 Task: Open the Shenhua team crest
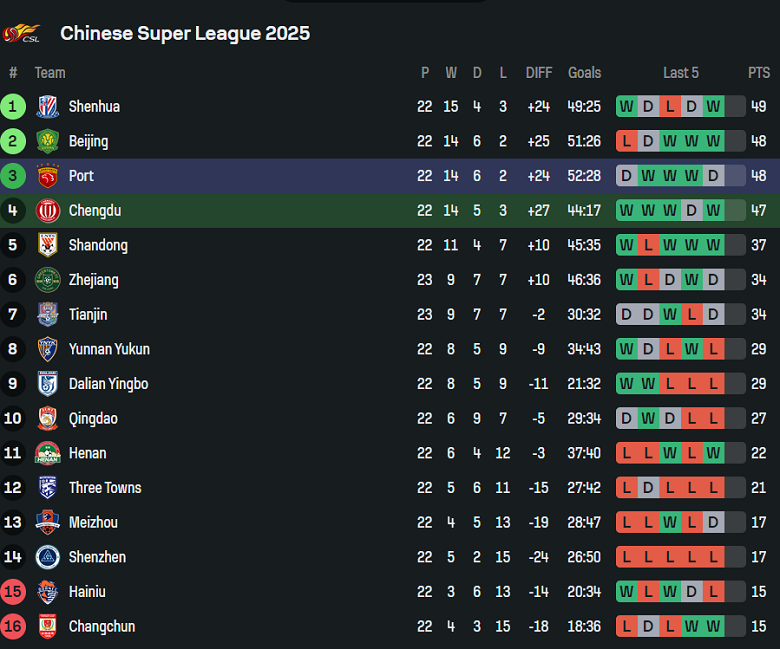48,106
